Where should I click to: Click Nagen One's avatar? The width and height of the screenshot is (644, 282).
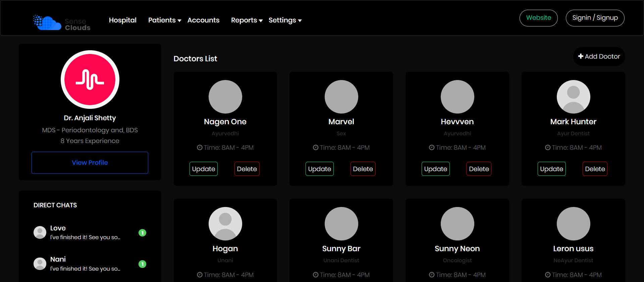pos(225,97)
